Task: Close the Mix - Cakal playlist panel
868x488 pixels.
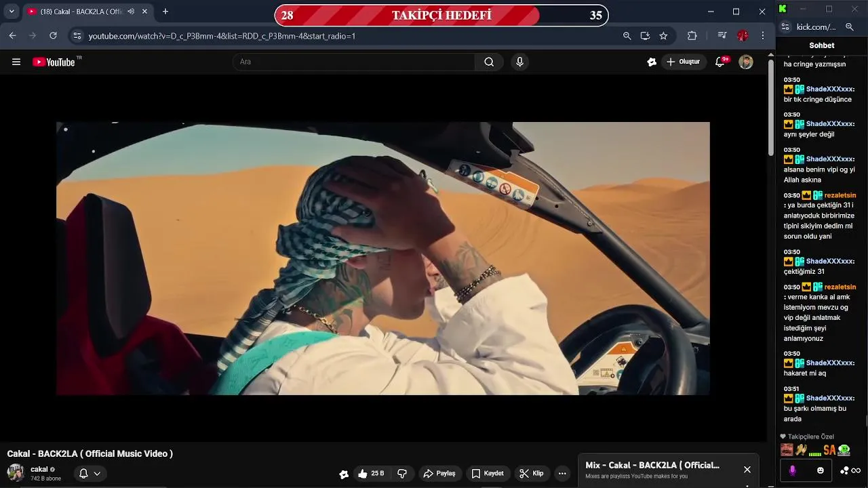Action: pyautogui.click(x=747, y=470)
